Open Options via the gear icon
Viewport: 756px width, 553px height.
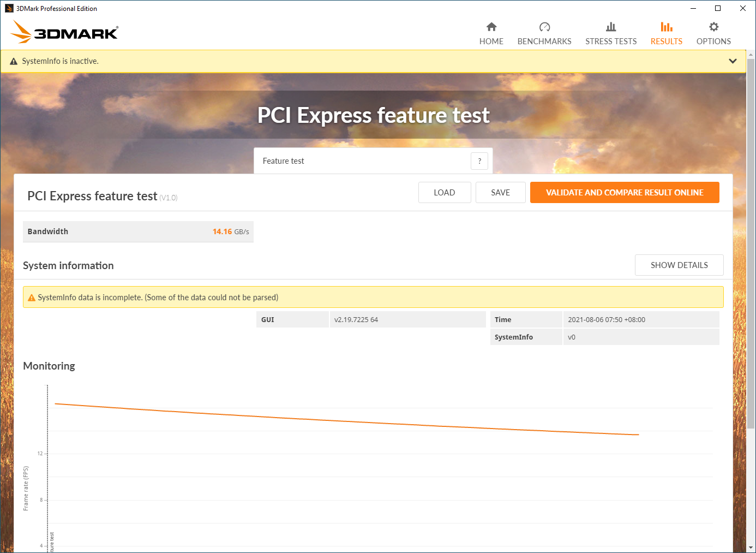(713, 27)
